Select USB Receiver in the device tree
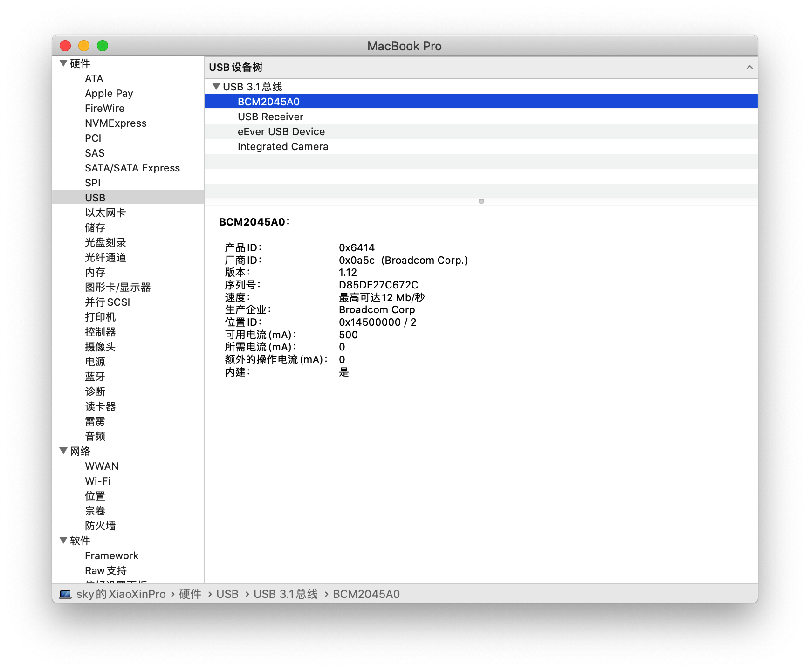Screen dimensions: 810x672 (x=481, y=117)
